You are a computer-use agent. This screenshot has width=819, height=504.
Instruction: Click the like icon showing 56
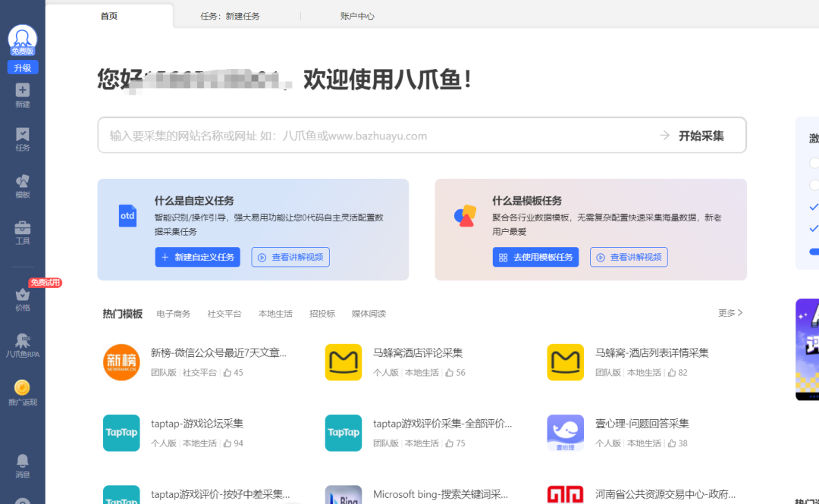pos(449,372)
